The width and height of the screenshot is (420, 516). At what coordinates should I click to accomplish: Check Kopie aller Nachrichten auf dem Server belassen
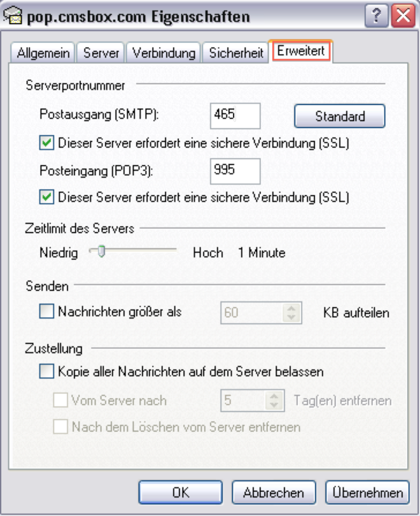46,371
